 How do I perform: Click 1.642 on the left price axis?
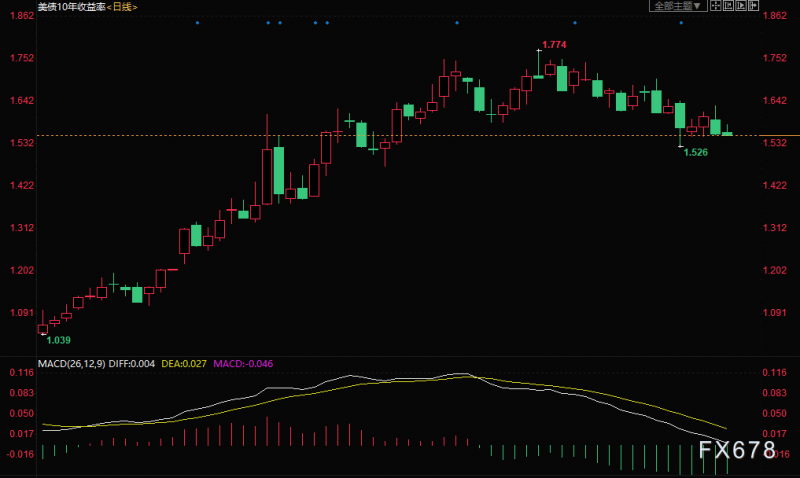(x=22, y=100)
